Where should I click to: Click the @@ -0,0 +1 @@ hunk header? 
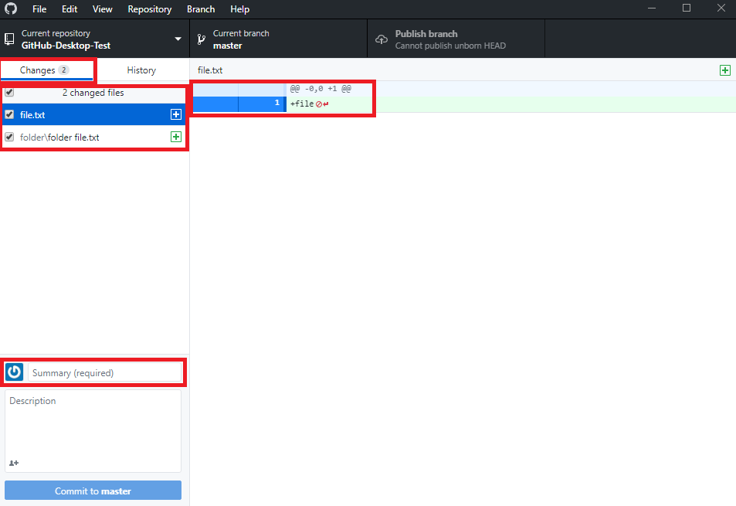(x=320, y=89)
